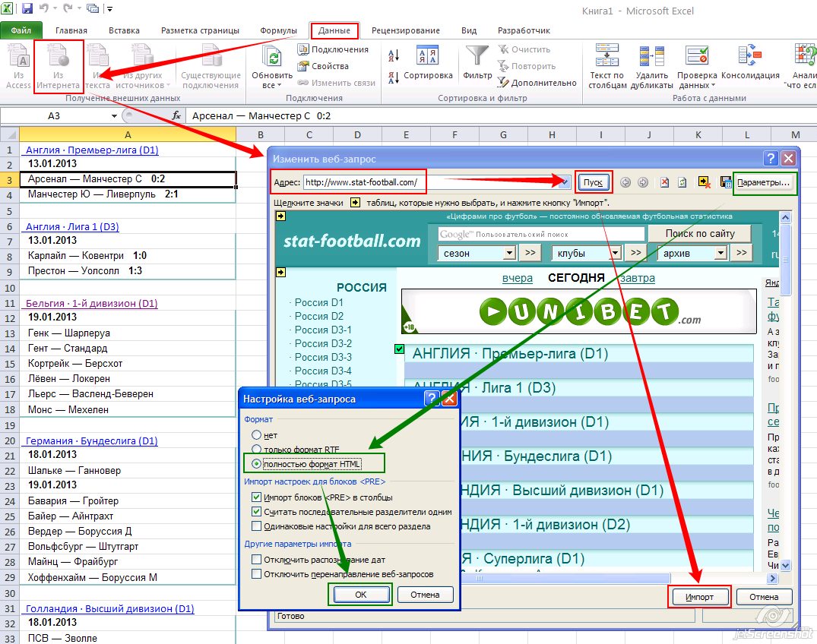Click the forward navigation icon in web query
Screen dimensions: 817x644
tap(643, 182)
